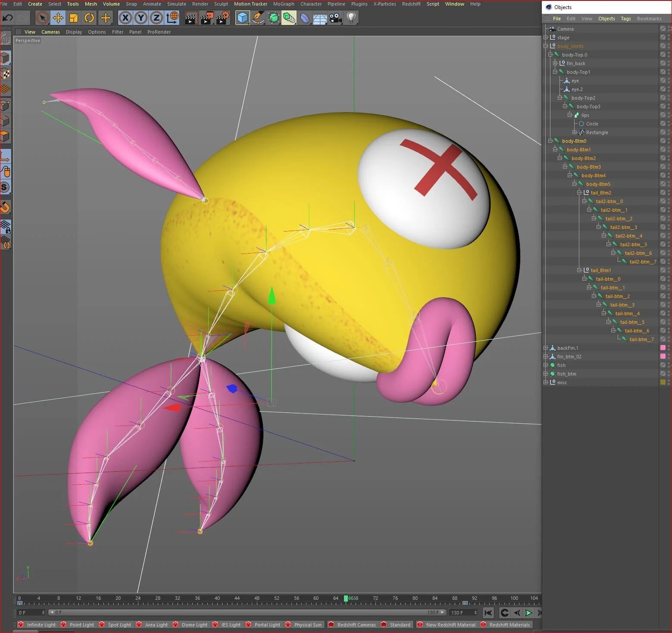Click the Camera object icon
Image resolution: width=672 pixels, height=633 pixels.
pos(336,18)
